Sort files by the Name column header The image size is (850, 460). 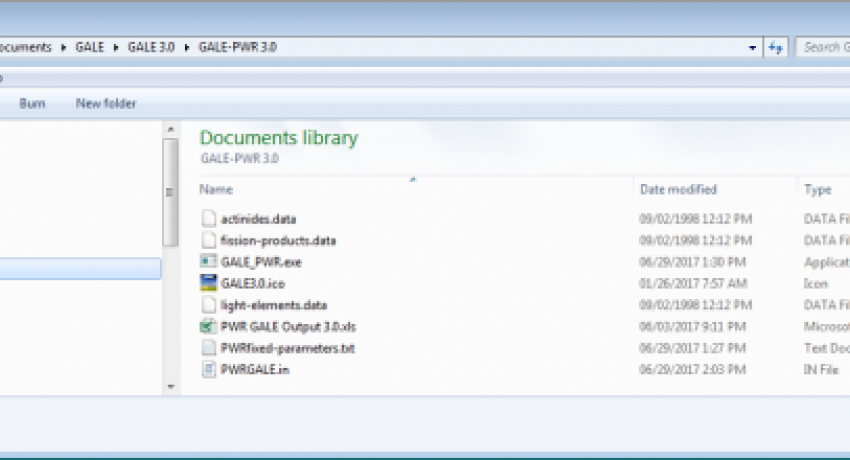[x=216, y=190]
